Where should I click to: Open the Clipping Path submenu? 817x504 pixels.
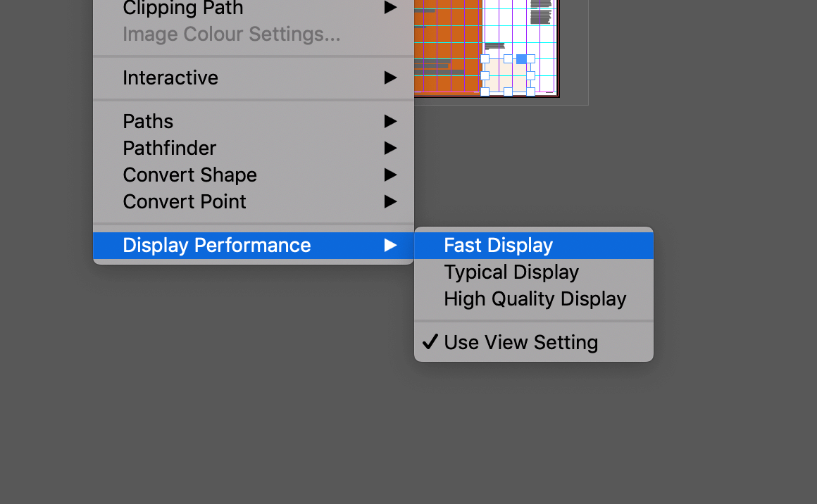click(x=182, y=9)
